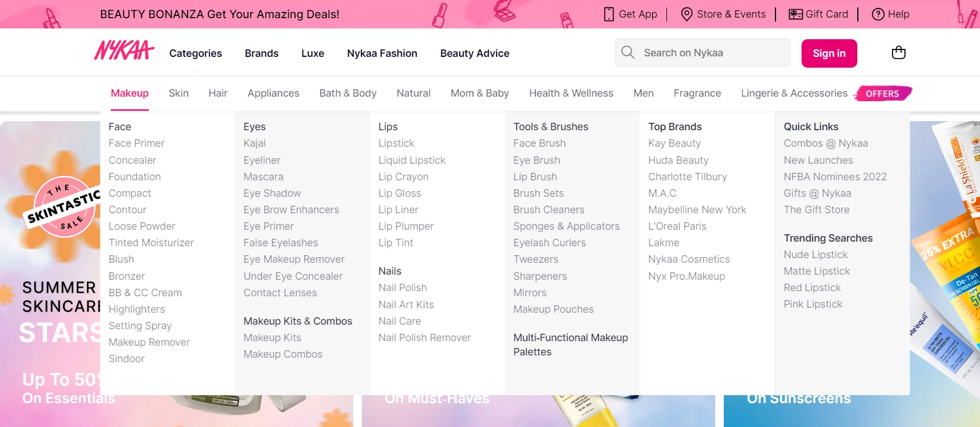Open the shopping bag cart icon
Screen dimensions: 980x427
(x=899, y=53)
